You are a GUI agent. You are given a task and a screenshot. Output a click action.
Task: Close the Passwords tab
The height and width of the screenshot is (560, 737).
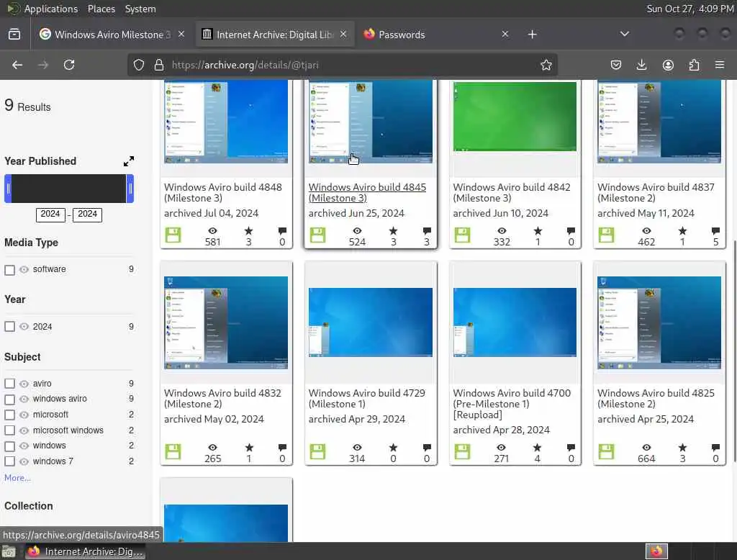point(505,35)
